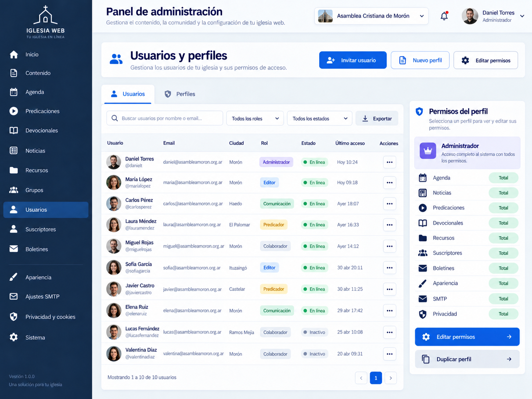Click the notification bell icon
This screenshot has height=399, width=532.
pyautogui.click(x=444, y=16)
